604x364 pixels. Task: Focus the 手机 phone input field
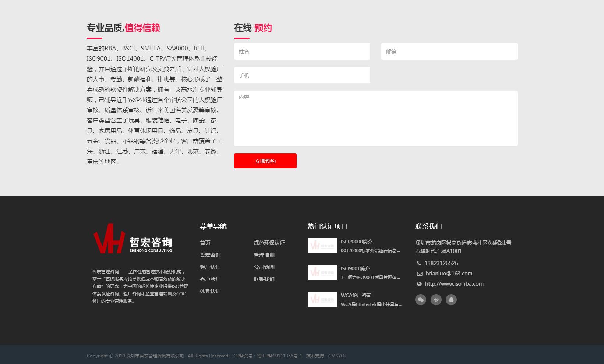tap(302, 75)
